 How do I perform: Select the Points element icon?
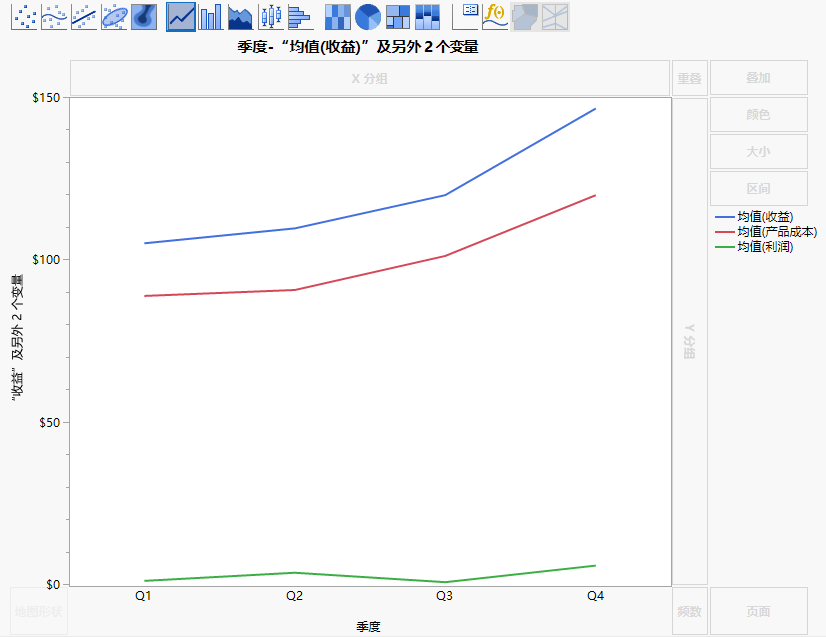[x=24, y=17]
